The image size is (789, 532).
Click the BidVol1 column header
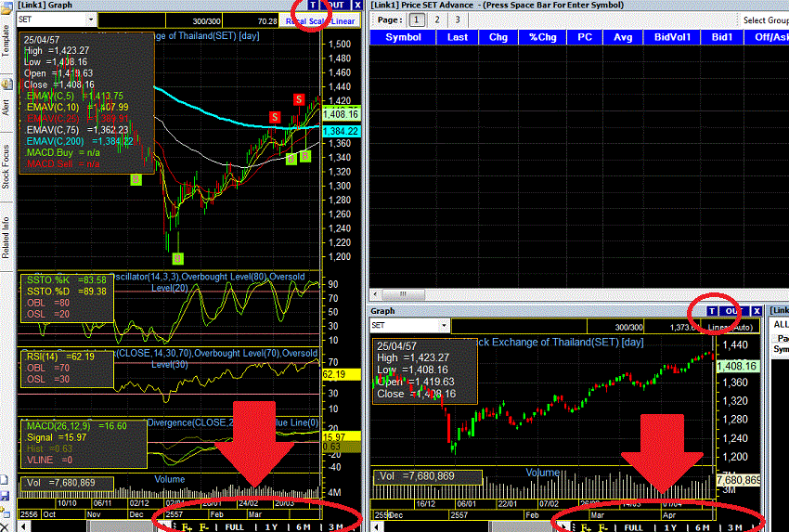[672, 37]
